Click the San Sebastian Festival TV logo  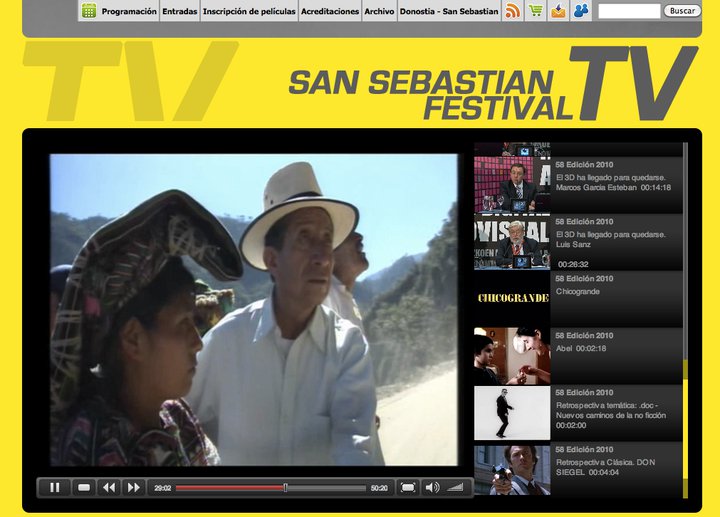tap(494, 83)
